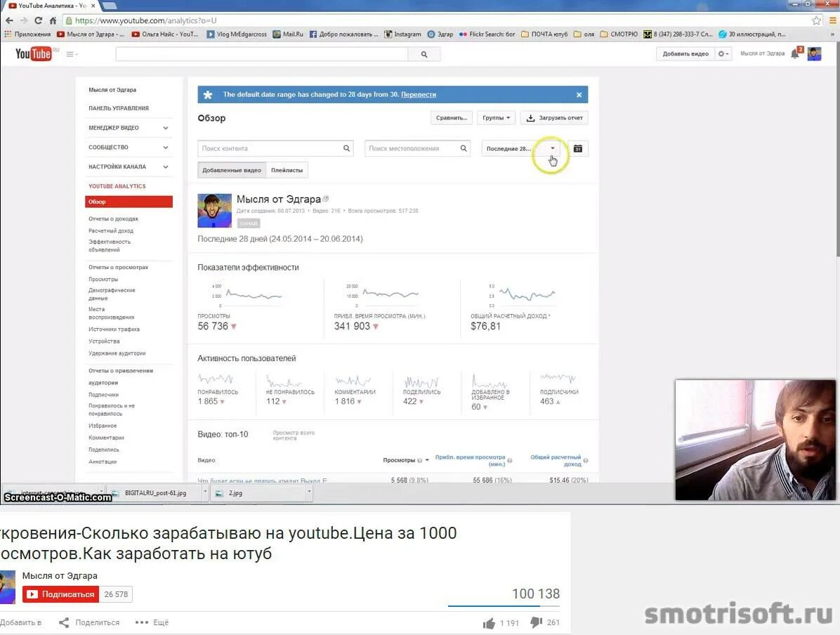The width and height of the screenshot is (840, 635).
Task: Click the browser back arrow
Action: pyautogui.click(x=9, y=20)
